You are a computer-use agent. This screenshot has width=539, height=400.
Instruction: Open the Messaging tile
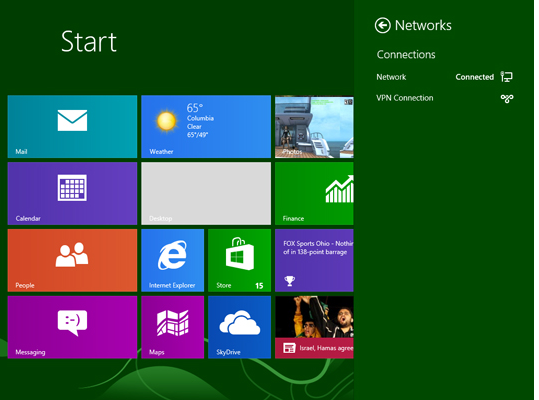click(72, 327)
